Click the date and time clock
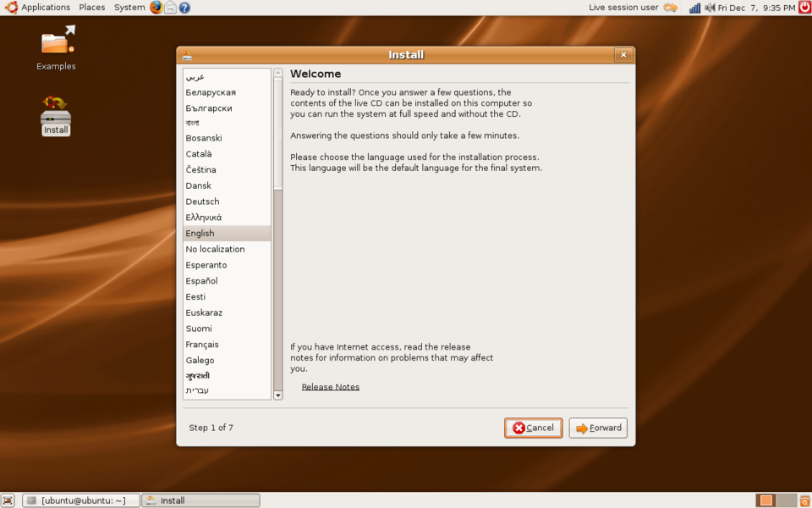The height and width of the screenshot is (508, 812). point(756,8)
